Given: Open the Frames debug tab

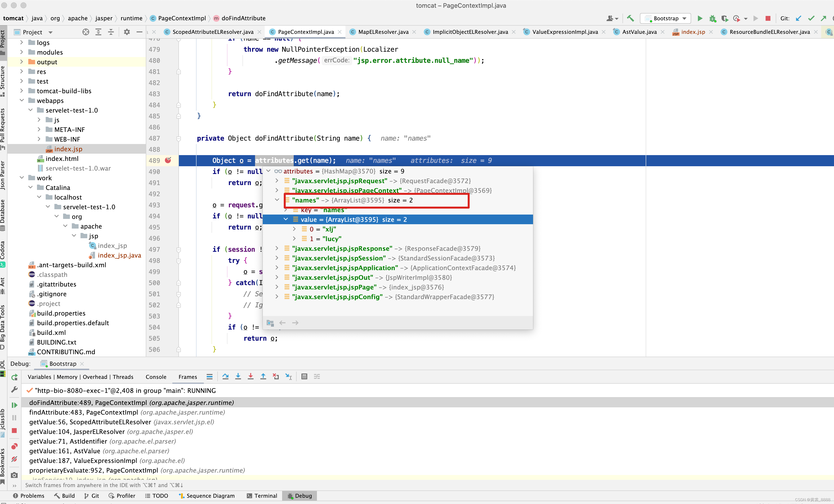Looking at the screenshot, I should pyautogui.click(x=188, y=377).
